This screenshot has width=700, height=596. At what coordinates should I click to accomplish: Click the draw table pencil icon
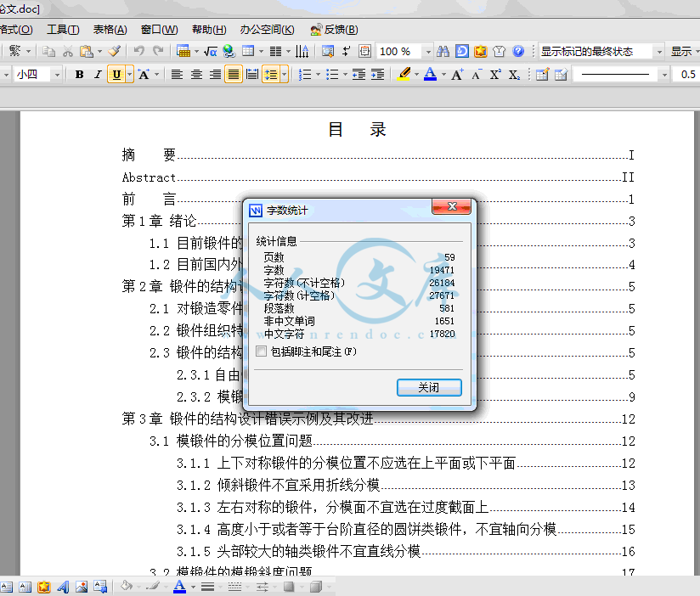click(542, 75)
